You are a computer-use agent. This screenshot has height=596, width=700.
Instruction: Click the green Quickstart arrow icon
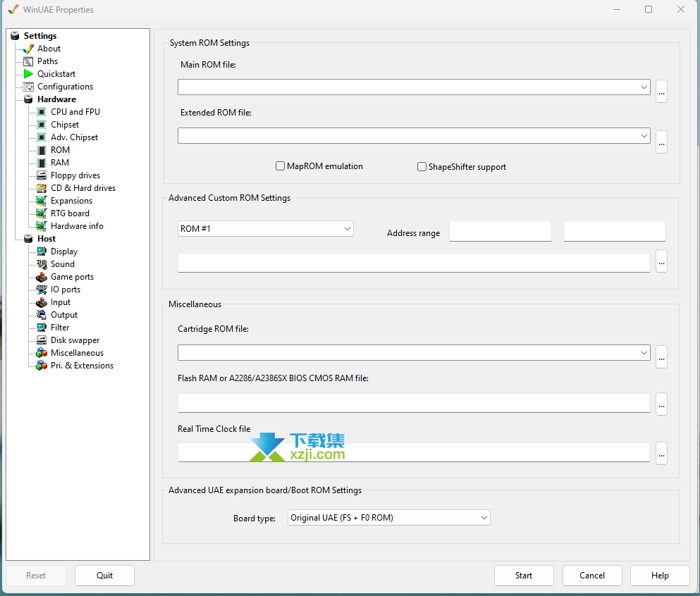[28, 74]
